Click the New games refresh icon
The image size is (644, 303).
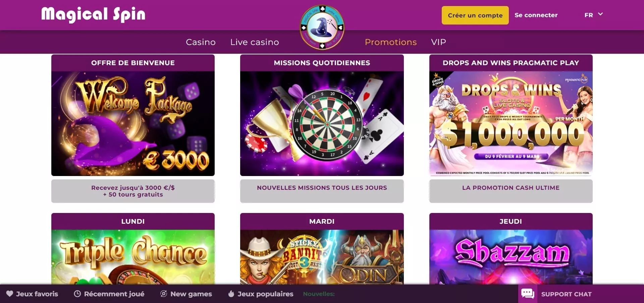[x=164, y=294]
